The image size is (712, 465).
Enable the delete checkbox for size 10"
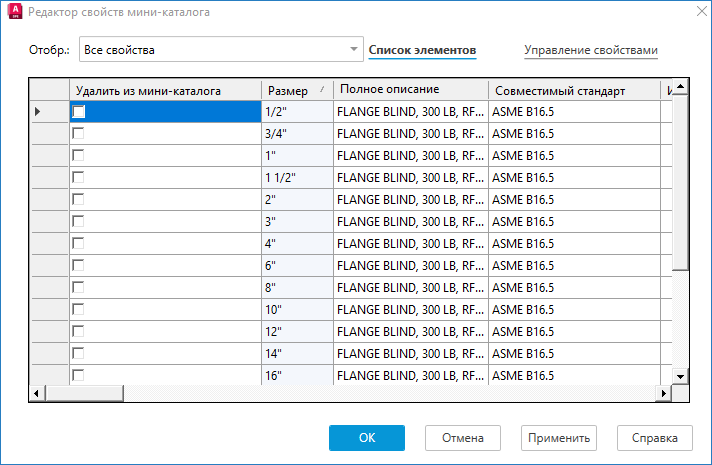pos(79,309)
